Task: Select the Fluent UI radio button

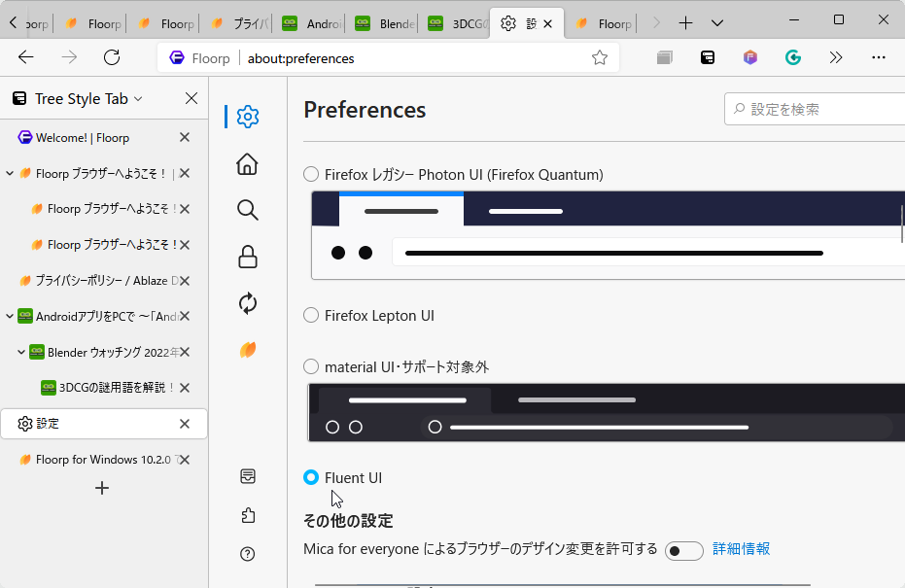Action: click(311, 477)
